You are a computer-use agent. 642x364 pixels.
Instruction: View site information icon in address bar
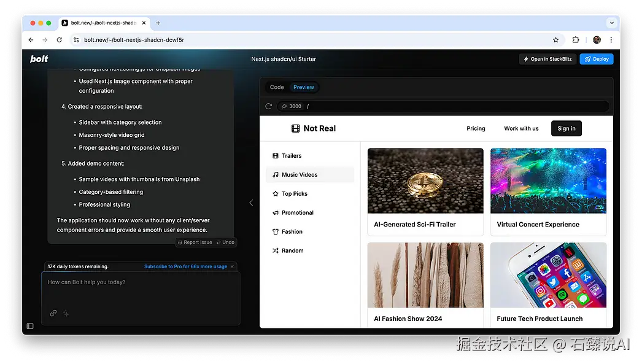76,40
